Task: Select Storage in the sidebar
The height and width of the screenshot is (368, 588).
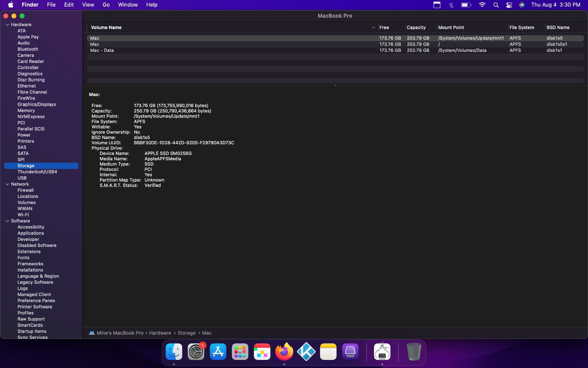Action: click(41, 166)
